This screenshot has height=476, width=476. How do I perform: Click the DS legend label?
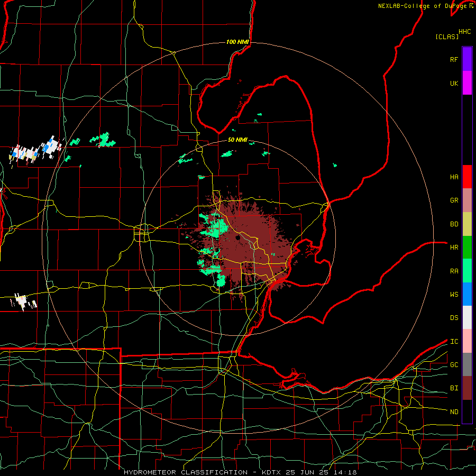coord(454,318)
